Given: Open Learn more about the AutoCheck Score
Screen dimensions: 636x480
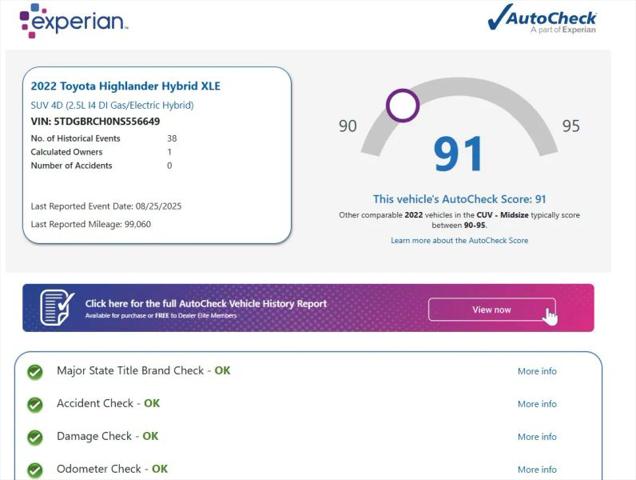Looking at the screenshot, I should (x=459, y=240).
